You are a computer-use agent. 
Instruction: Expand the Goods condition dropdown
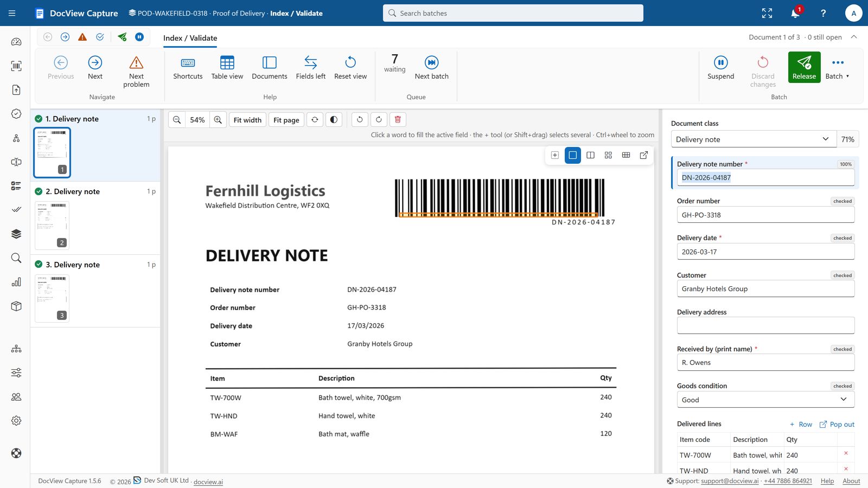coord(765,400)
